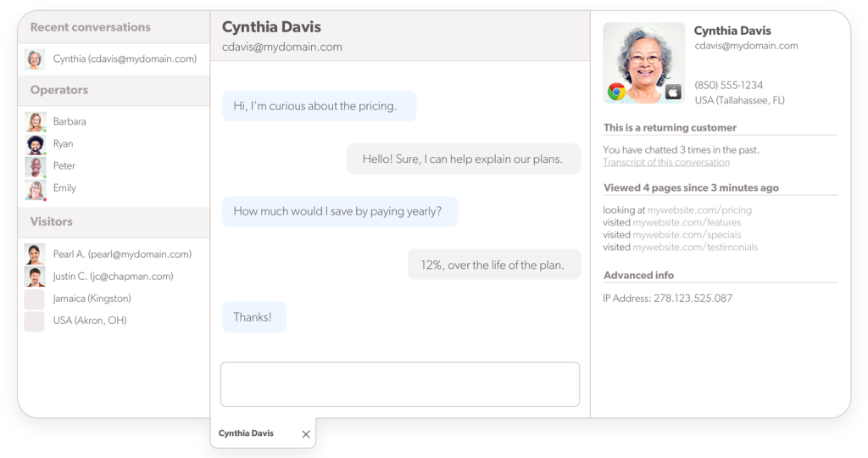This screenshot has width=868, height=458.
Task: Select Barbara's avatar in Operators
Action: 35,122
